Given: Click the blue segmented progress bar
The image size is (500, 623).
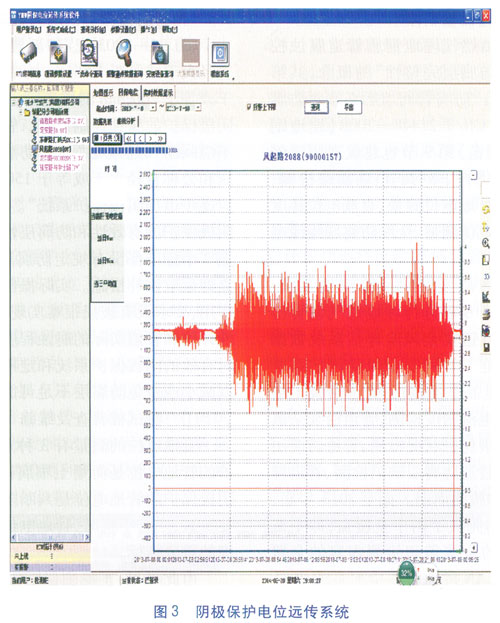Looking at the screenshot, I should pyautogui.click(x=130, y=150).
